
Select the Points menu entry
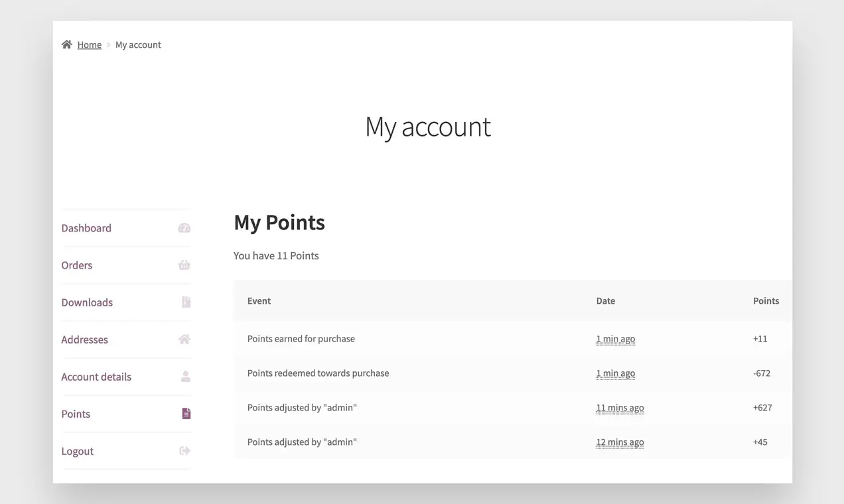pyautogui.click(x=76, y=414)
